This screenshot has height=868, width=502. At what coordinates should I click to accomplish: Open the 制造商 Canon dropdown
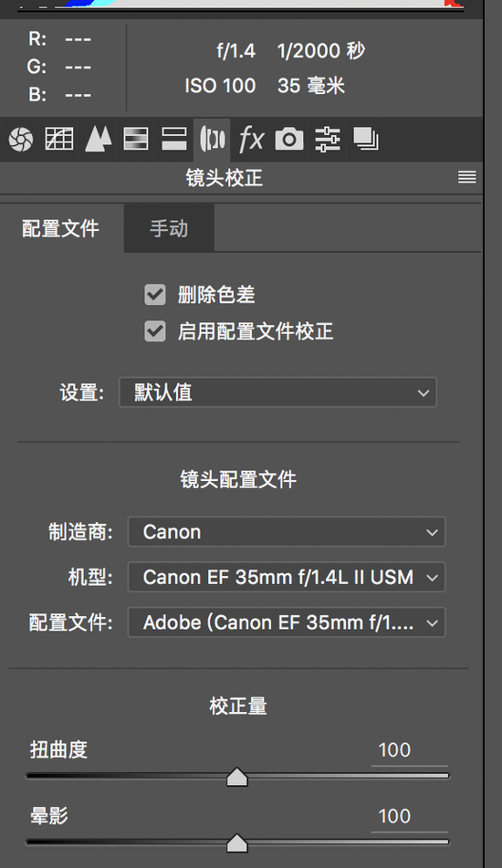click(287, 532)
